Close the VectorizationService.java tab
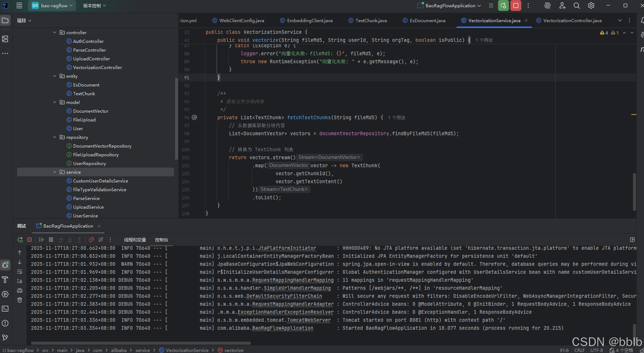The width and height of the screenshot is (644, 353). click(526, 20)
